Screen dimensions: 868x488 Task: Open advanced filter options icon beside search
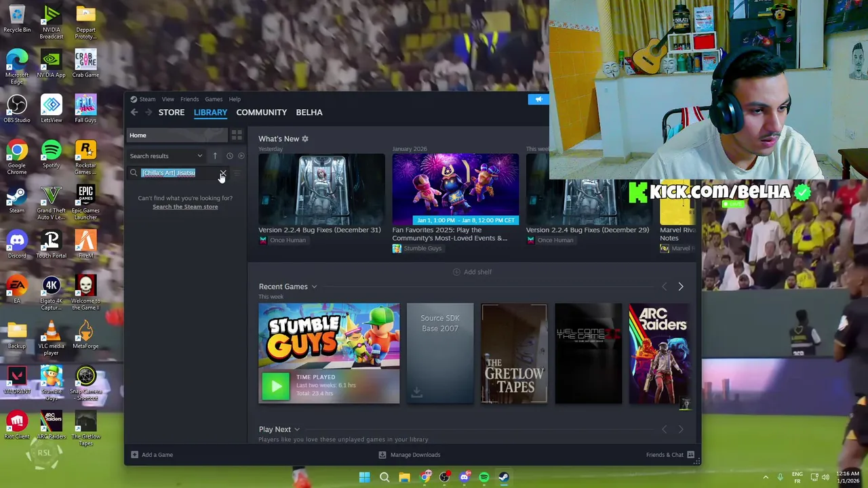click(237, 174)
